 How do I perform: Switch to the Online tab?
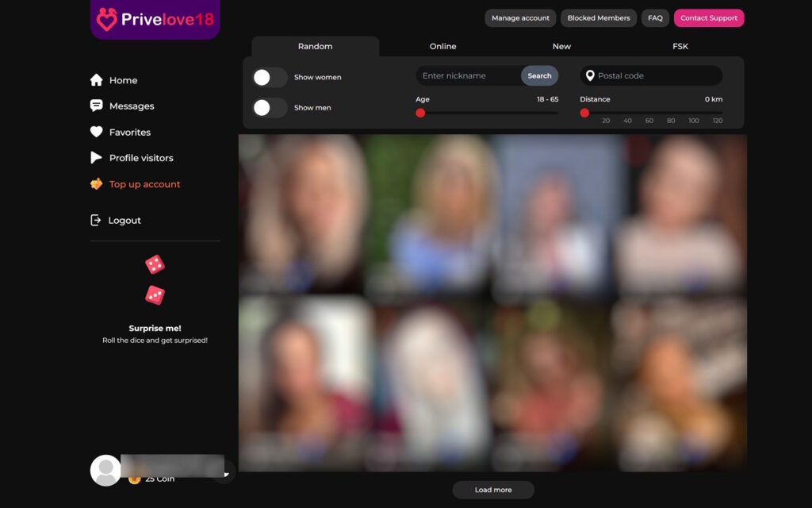[x=442, y=47]
